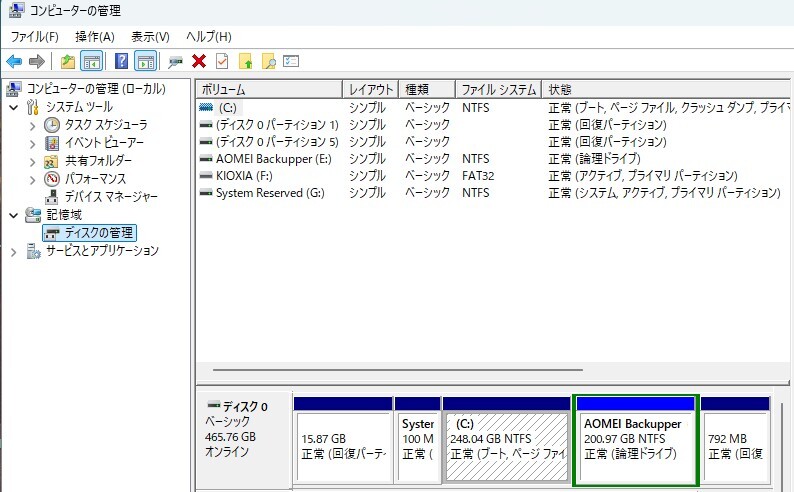The image size is (794, 492).
Task: Click the (C:) volume drive icon in list
Action: pos(206,107)
